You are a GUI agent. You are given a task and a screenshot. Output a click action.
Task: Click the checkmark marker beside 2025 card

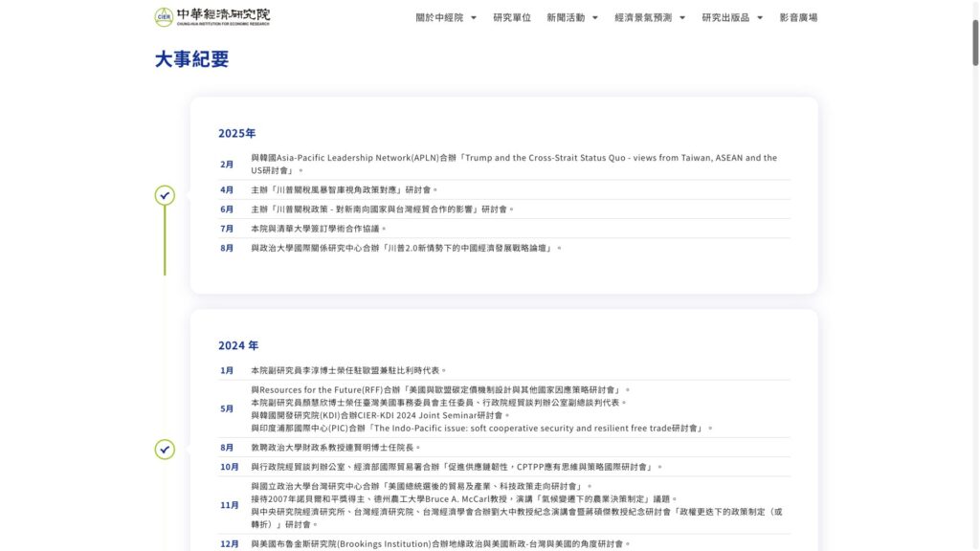pos(165,195)
